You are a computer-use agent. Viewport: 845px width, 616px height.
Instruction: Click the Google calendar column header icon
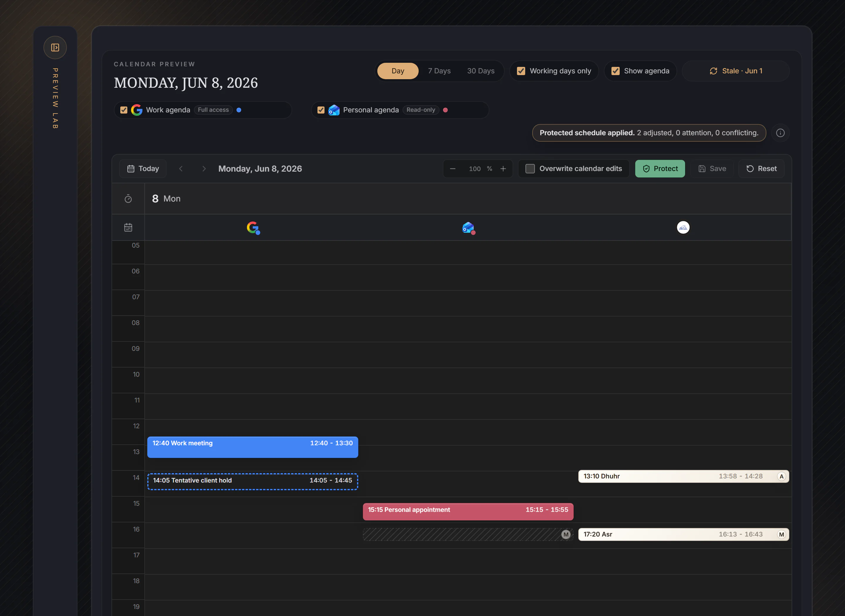click(x=253, y=227)
